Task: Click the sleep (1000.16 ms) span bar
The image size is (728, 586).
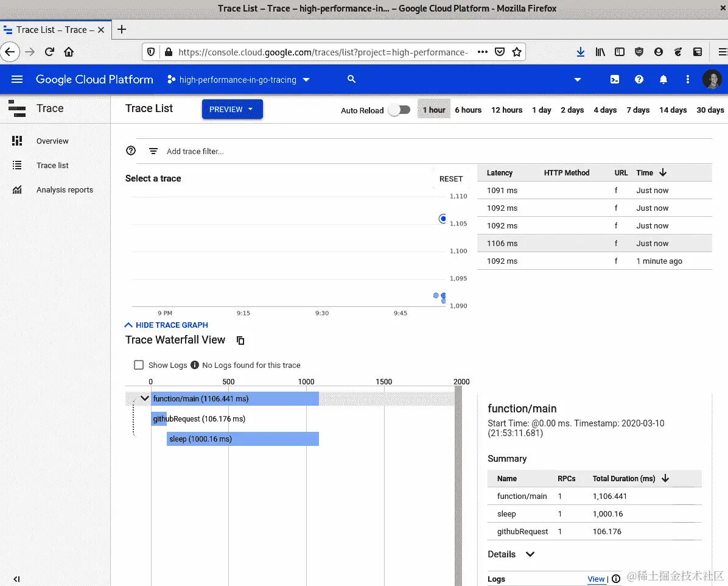Action: [x=242, y=439]
